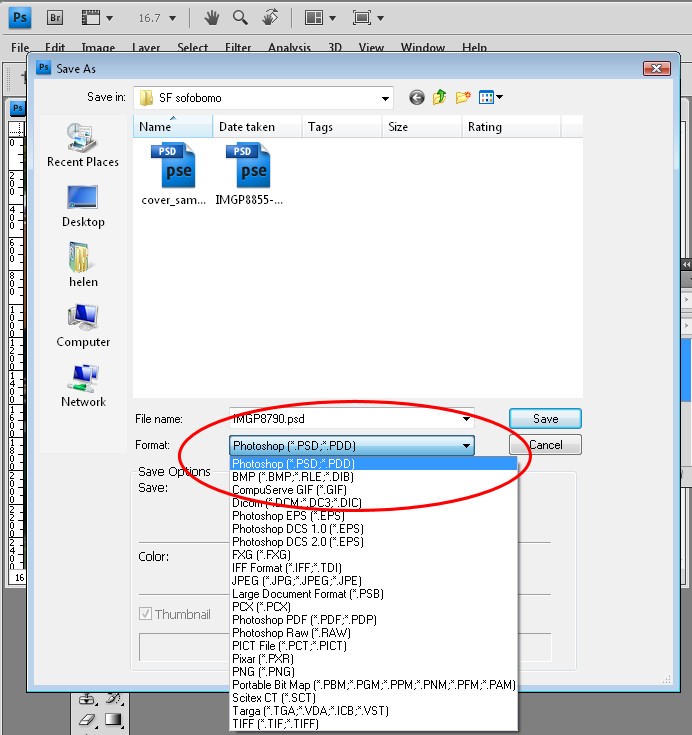Sort files by Rating column
Screen dimensions: 692x735
point(511,127)
